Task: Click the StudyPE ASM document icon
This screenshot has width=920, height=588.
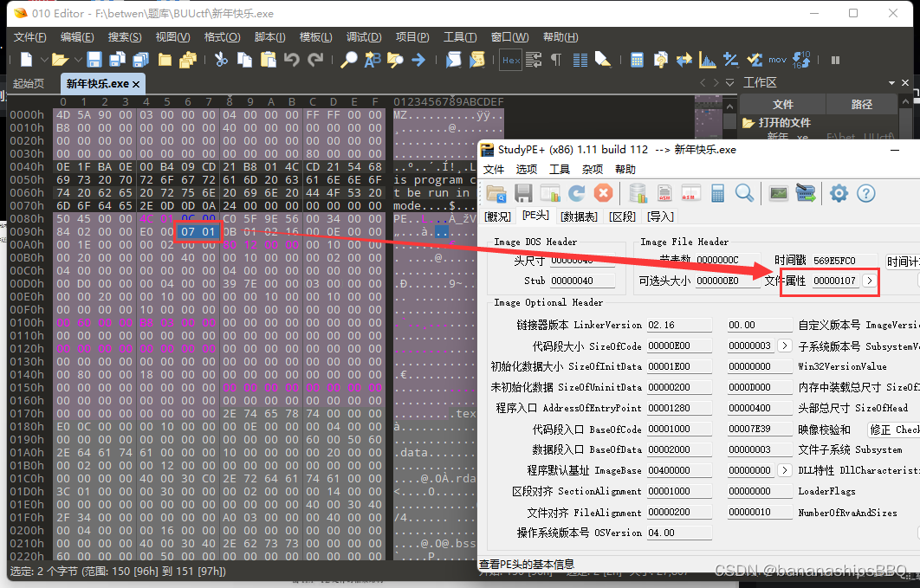Action: pyautogui.click(x=664, y=193)
